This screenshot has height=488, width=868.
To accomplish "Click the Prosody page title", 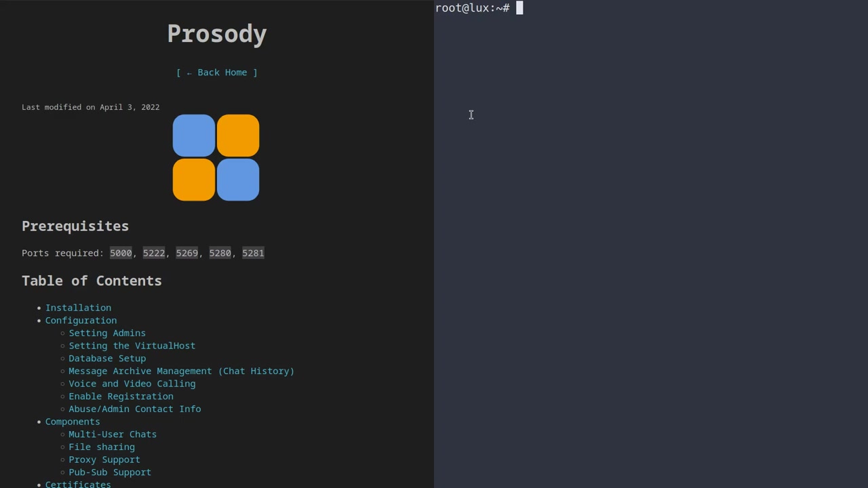I will [217, 34].
